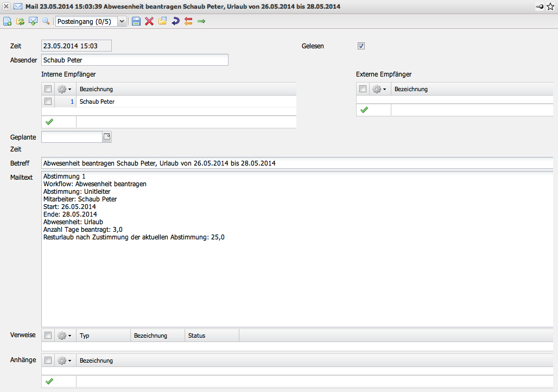Confirm internal recipients with the green checkmark
The height and width of the screenshot is (392, 558).
click(49, 122)
